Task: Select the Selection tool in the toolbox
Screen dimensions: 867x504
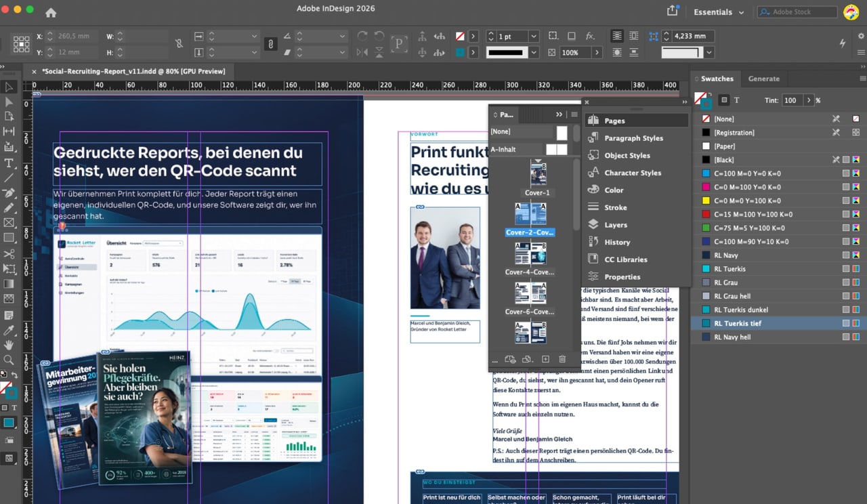Action: 9,87
